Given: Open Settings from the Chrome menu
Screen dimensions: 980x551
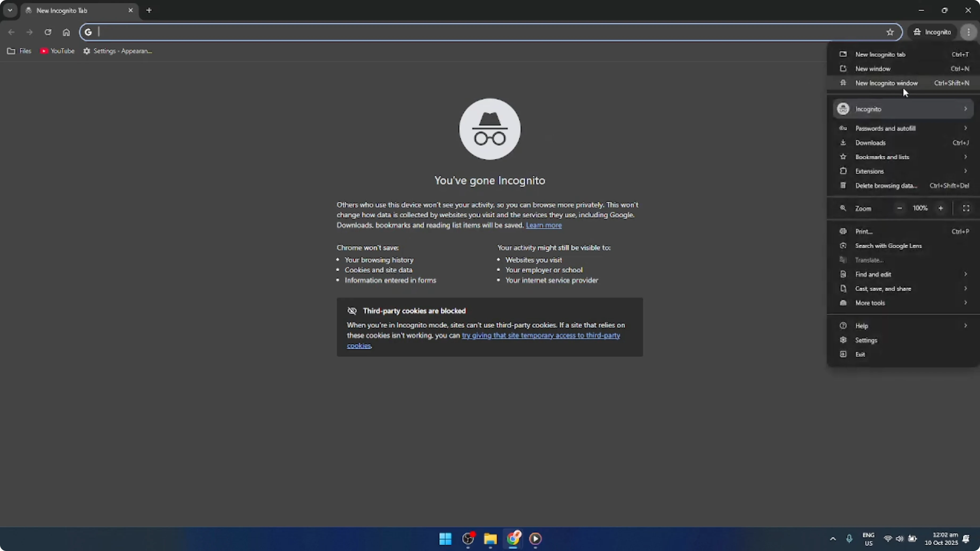Looking at the screenshot, I should click(866, 340).
